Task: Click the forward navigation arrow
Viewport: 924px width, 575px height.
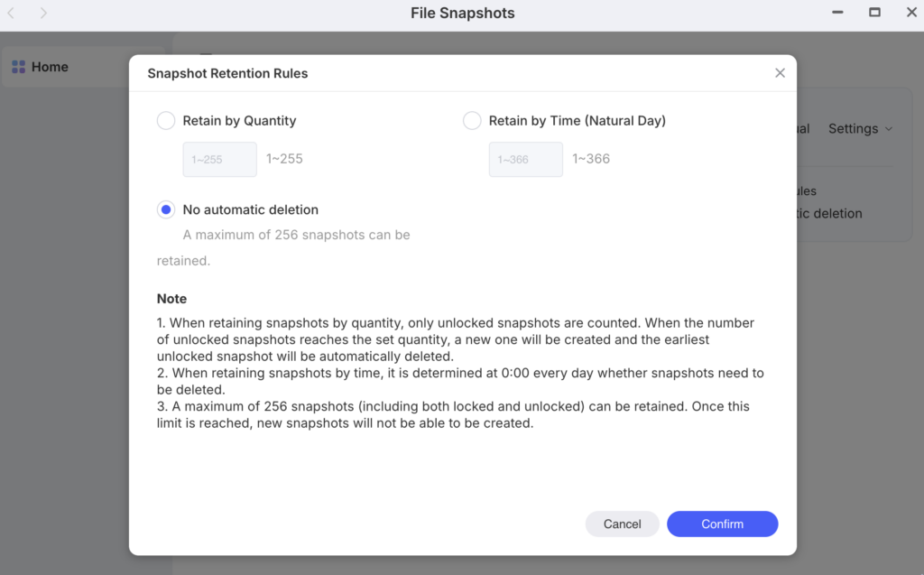Action: click(43, 14)
